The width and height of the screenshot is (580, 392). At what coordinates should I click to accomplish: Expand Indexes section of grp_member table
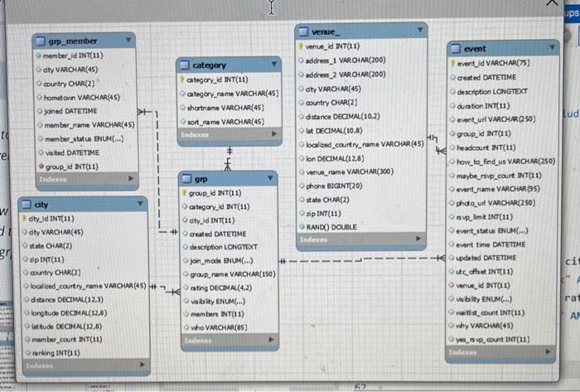pyautogui.click(x=131, y=179)
